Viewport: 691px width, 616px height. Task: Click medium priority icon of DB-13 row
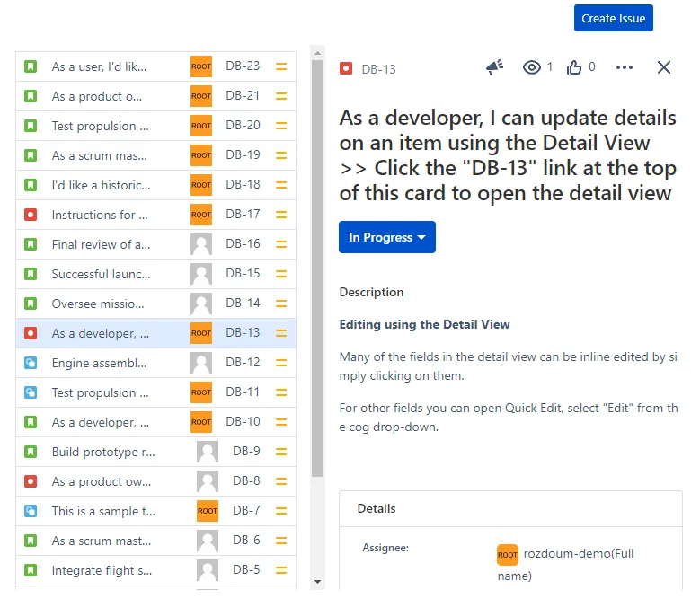pos(281,333)
